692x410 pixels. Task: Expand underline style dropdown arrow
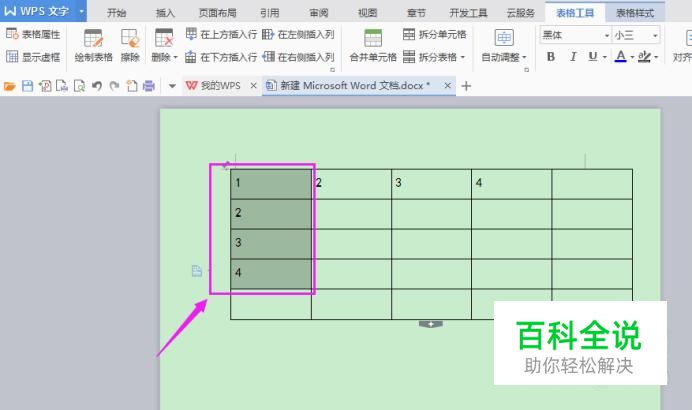604,57
